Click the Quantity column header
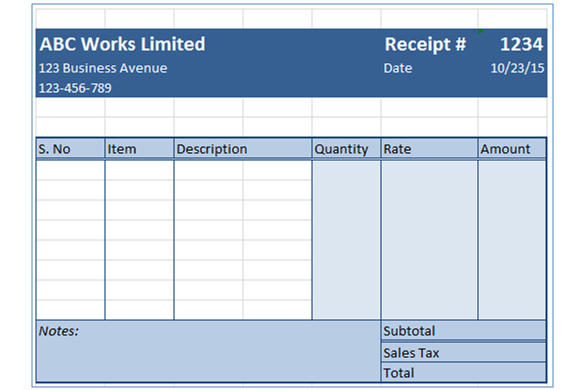585x390 pixels. tap(346, 149)
